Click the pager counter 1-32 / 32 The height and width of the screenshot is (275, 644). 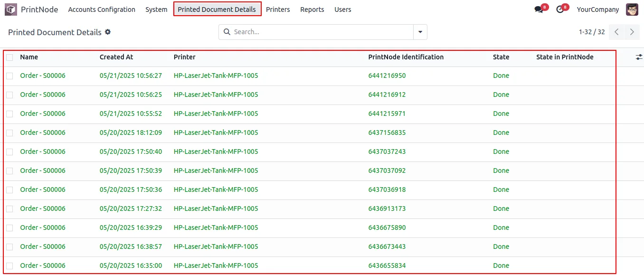(592, 32)
